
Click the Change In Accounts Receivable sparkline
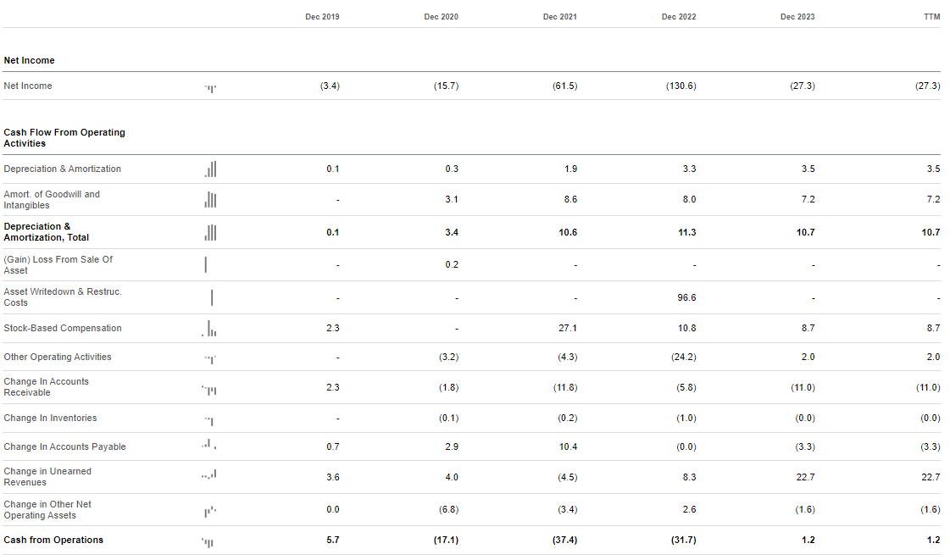210,389
